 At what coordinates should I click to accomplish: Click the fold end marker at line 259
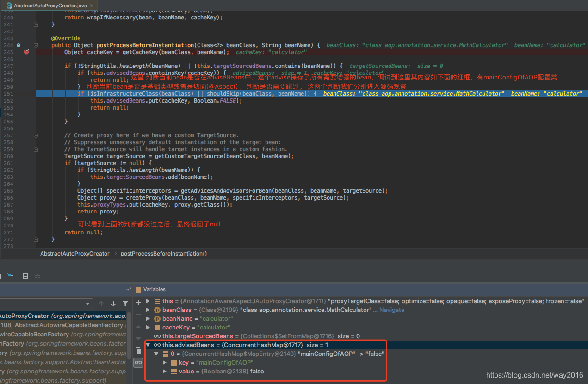coord(36,149)
